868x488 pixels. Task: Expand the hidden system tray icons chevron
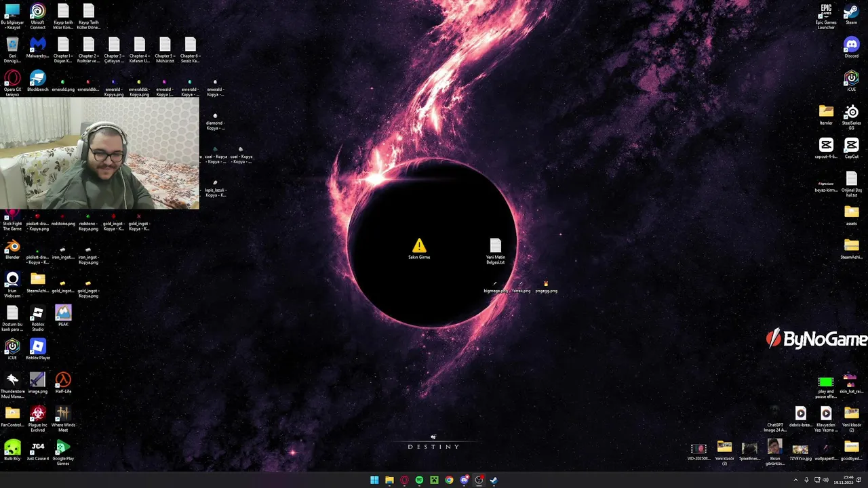pyautogui.click(x=795, y=480)
